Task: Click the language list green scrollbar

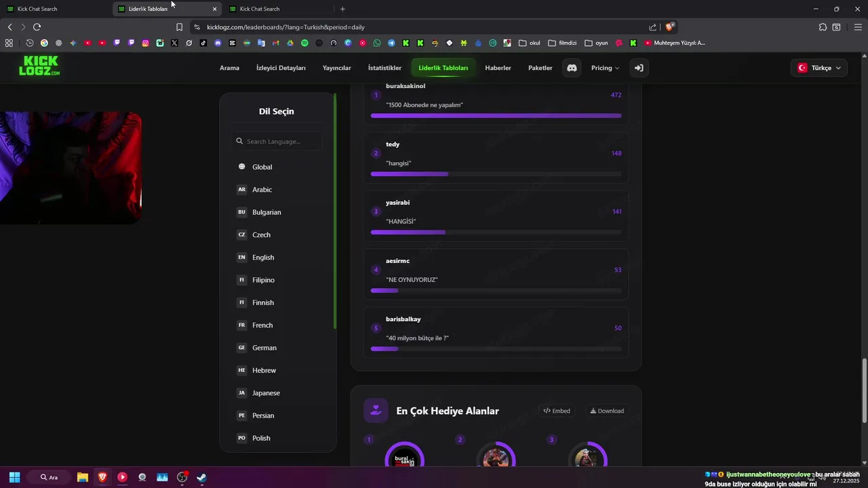Action: click(335, 211)
